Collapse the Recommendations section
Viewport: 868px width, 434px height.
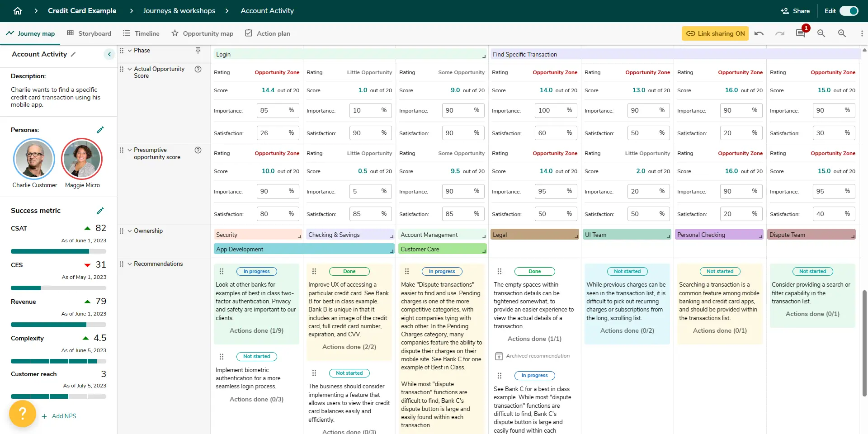click(130, 264)
